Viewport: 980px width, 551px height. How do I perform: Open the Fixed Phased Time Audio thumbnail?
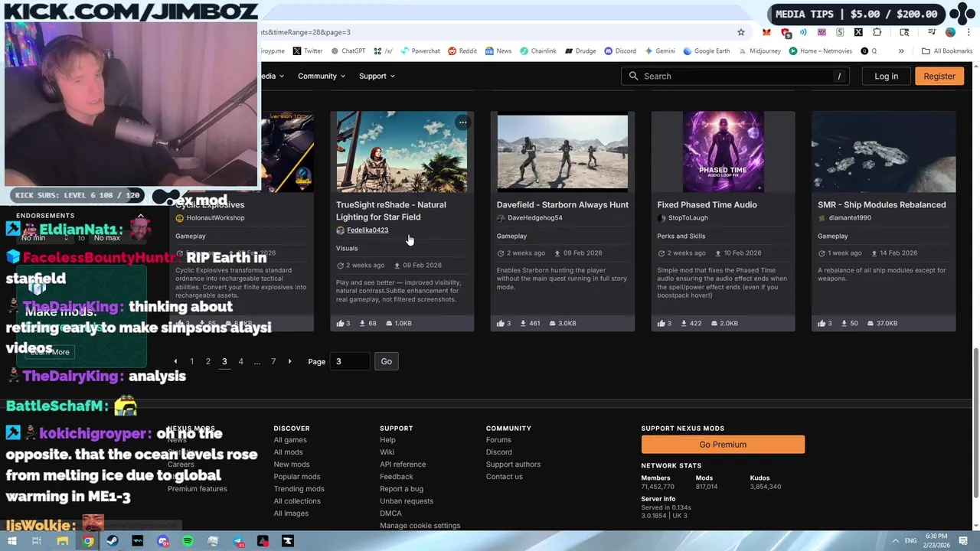click(x=724, y=152)
